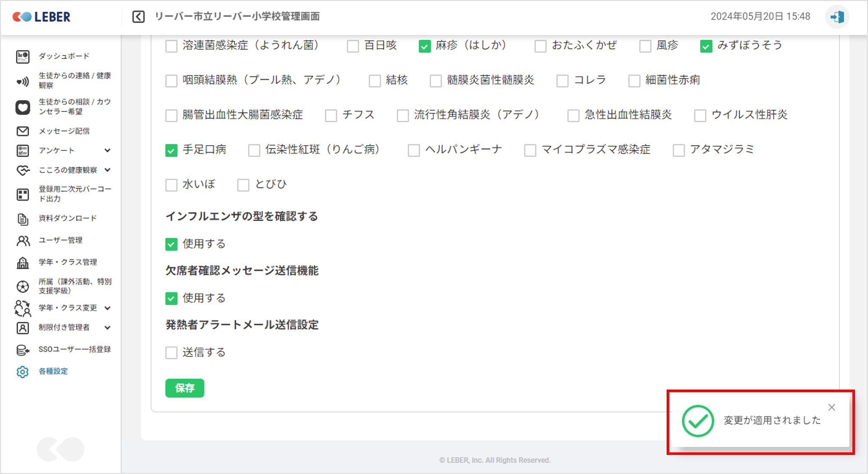The height and width of the screenshot is (474, 868).
Task: Click the message delivery envelope icon
Action: (23, 131)
